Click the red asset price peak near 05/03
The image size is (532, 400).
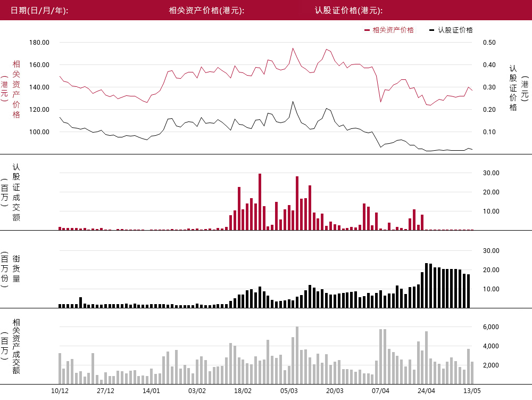pyautogui.click(x=293, y=48)
